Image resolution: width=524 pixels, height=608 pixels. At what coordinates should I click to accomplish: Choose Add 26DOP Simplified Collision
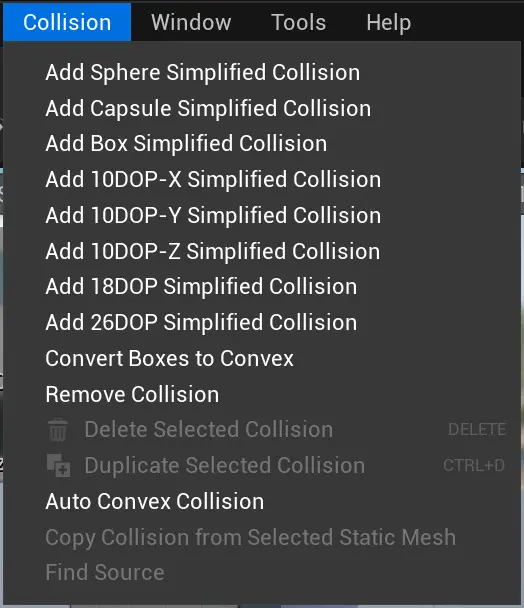(x=262, y=323)
